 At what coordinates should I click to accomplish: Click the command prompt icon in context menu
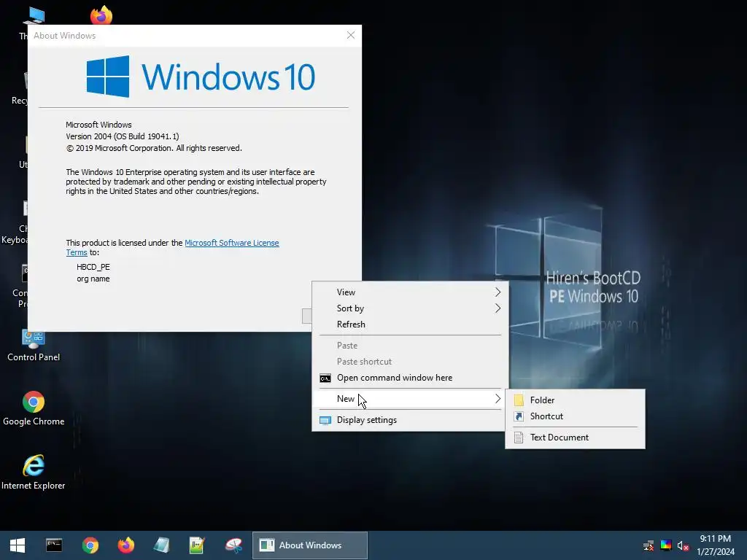point(325,378)
